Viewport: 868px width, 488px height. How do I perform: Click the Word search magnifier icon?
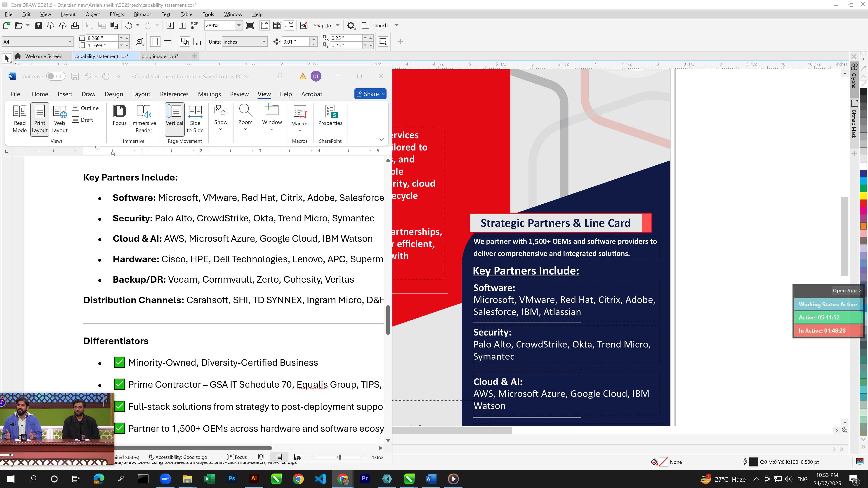tap(279, 76)
